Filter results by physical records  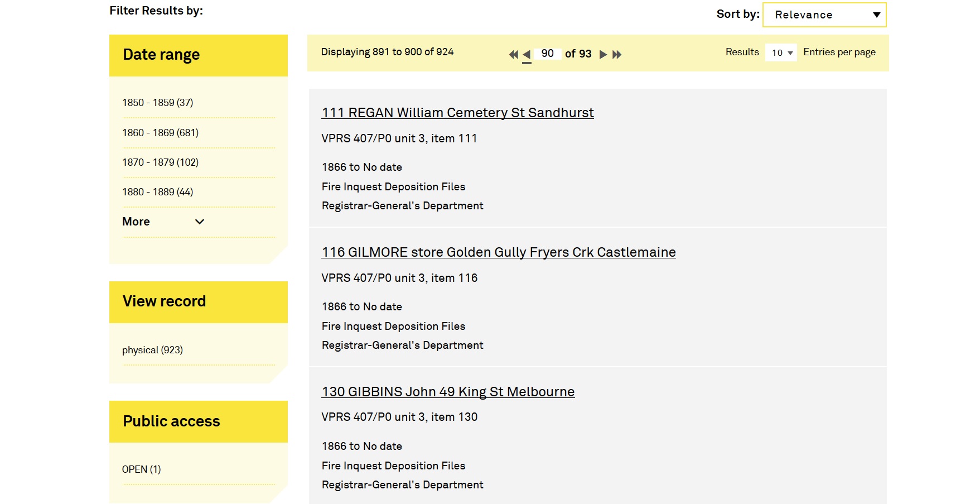(152, 350)
